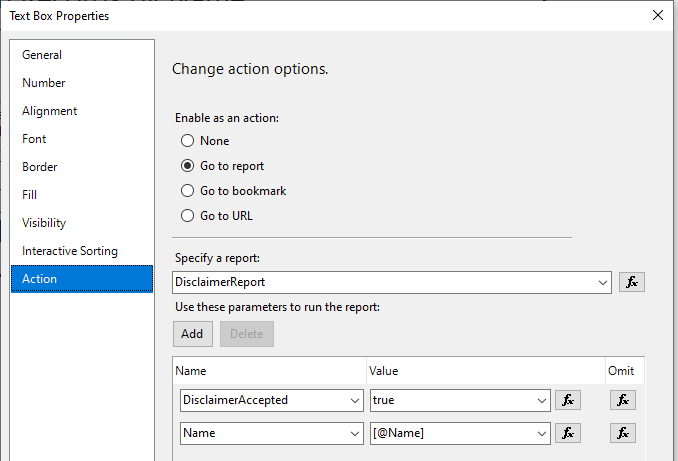
Task: Open Omit expression for DisclaimerAccepted row
Action: tap(623, 400)
